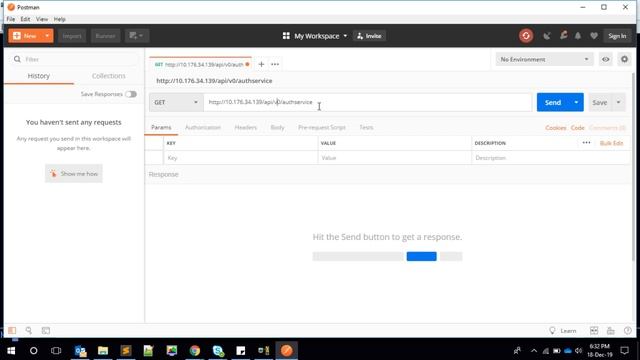Open the Help menu
640x360 pixels.
click(x=60, y=19)
